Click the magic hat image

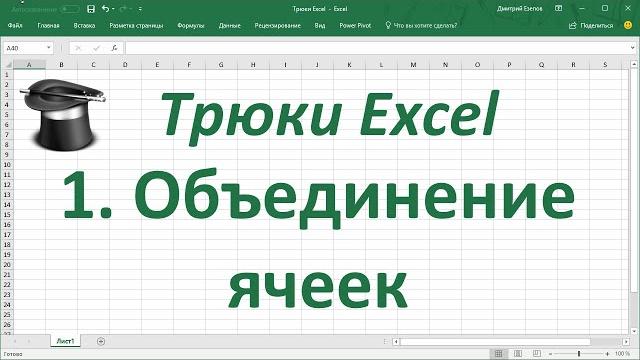[62, 114]
